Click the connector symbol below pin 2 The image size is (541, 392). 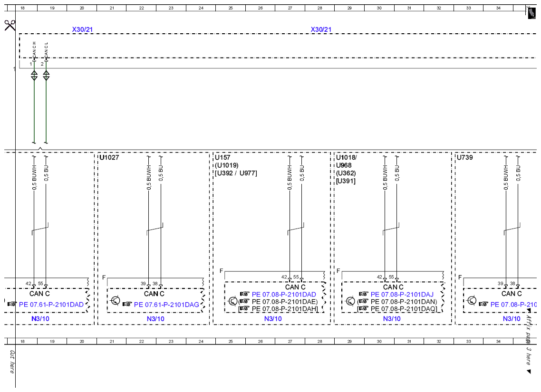(46, 75)
